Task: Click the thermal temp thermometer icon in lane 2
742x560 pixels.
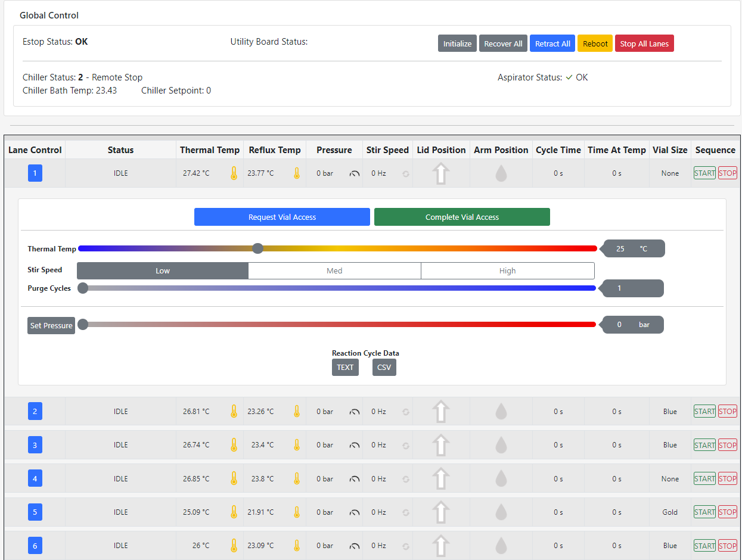Action: pyautogui.click(x=234, y=411)
